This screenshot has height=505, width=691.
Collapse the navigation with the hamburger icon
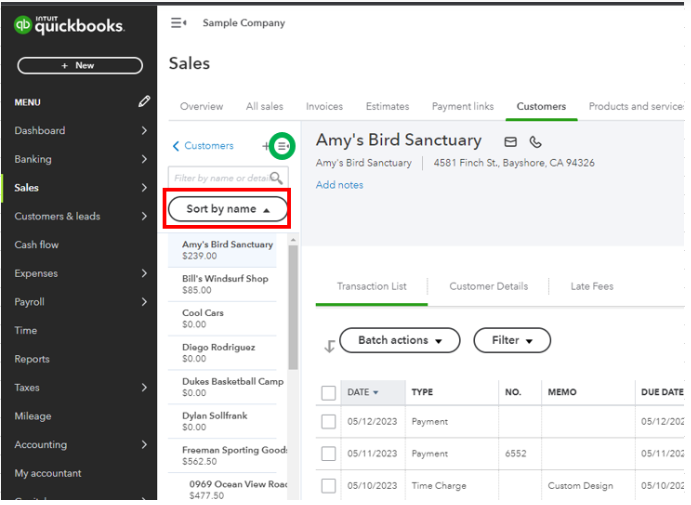179,23
